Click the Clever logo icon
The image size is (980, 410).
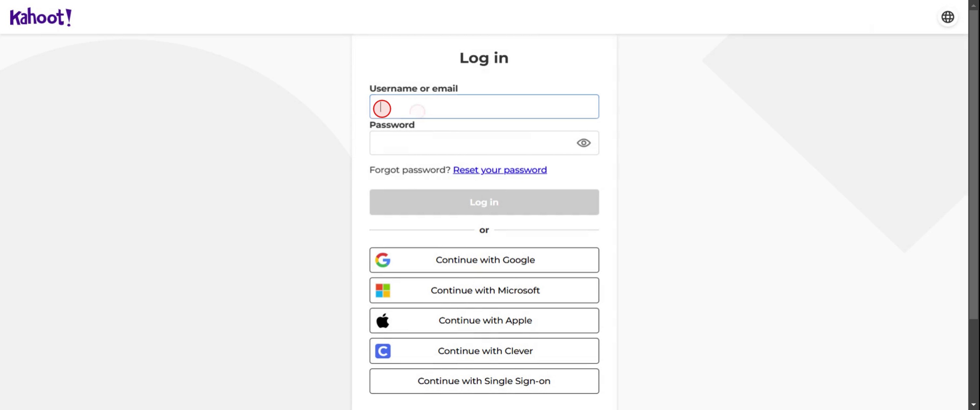(x=383, y=351)
